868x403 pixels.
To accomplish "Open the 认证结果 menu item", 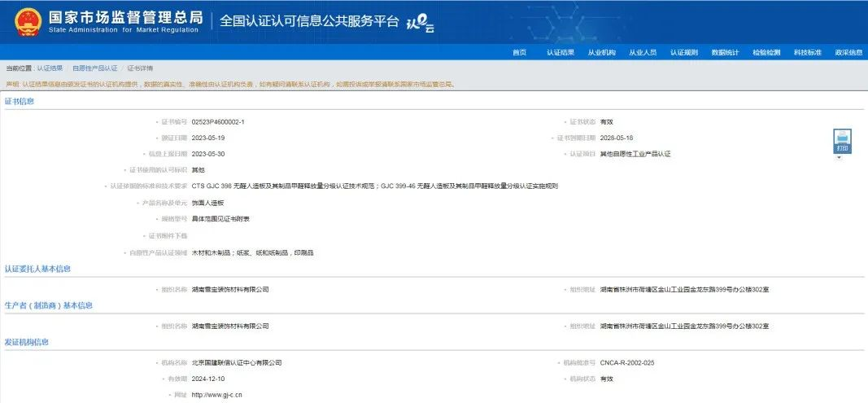I will [x=560, y=52].
